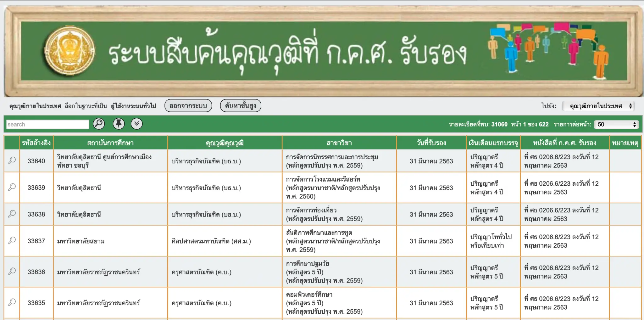This screenshot has width=644, height=320.
Task: Sort by 'คุณวุฒิคุณวุฒิ' column header link
Action: point(225,143)
